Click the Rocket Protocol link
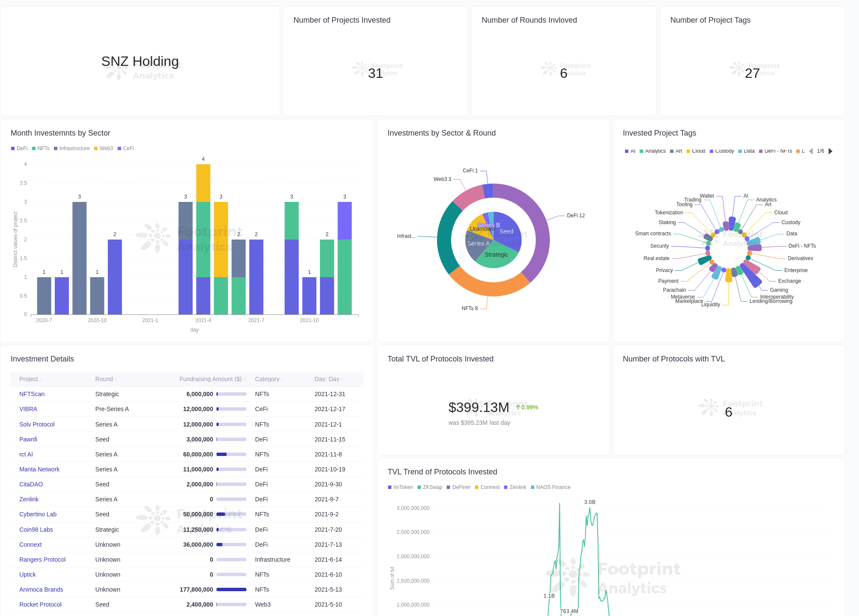 [x=40, y=604]
